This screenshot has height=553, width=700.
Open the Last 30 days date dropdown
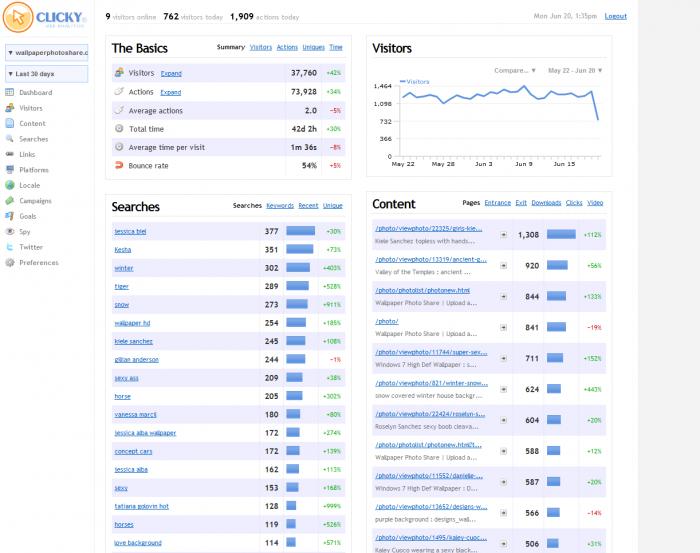click(x=46, y=74)
